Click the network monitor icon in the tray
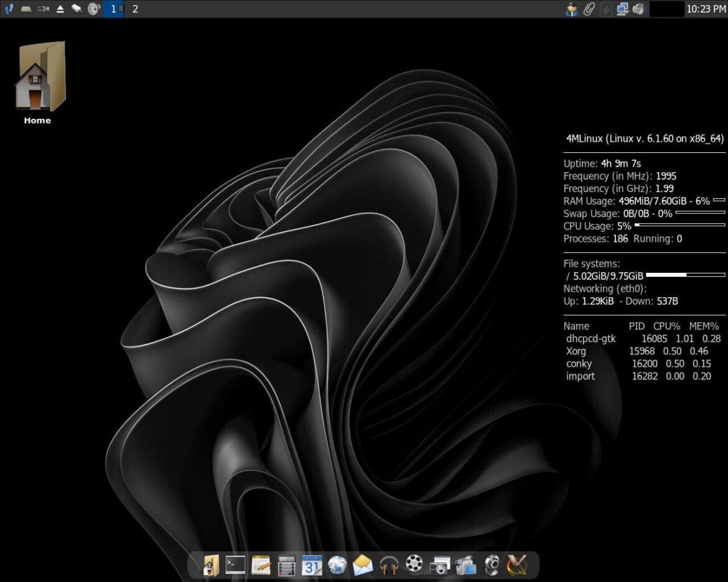 pos(622,9)
